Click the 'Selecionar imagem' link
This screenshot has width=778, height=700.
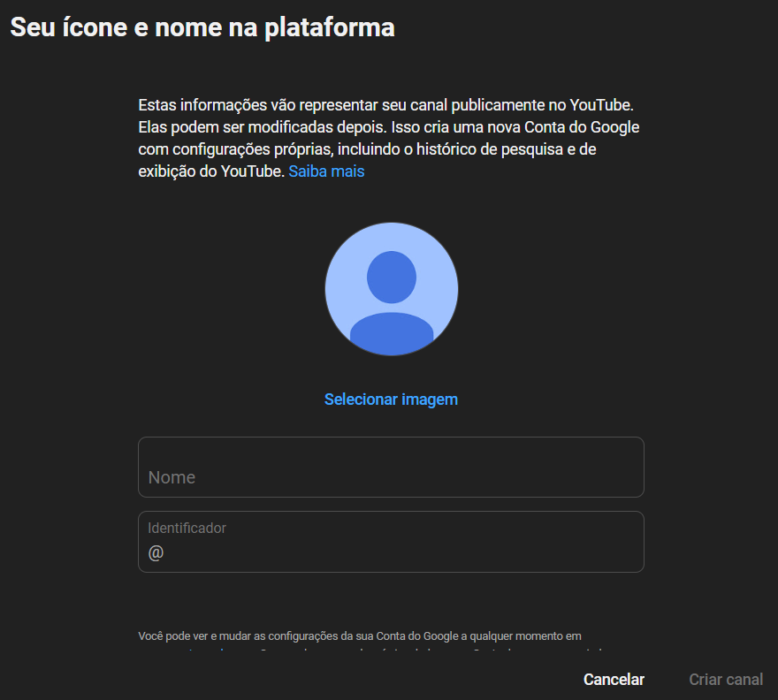pyautogui.click(x=391, y=399)
